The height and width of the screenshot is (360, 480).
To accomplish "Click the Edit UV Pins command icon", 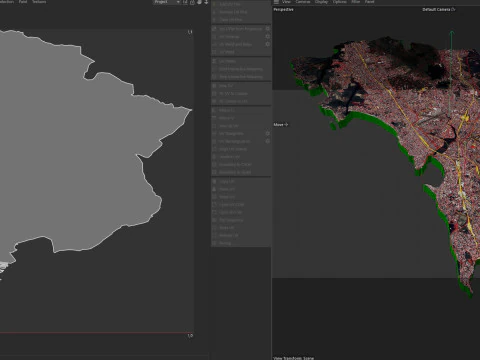I will tap(215, 4).
